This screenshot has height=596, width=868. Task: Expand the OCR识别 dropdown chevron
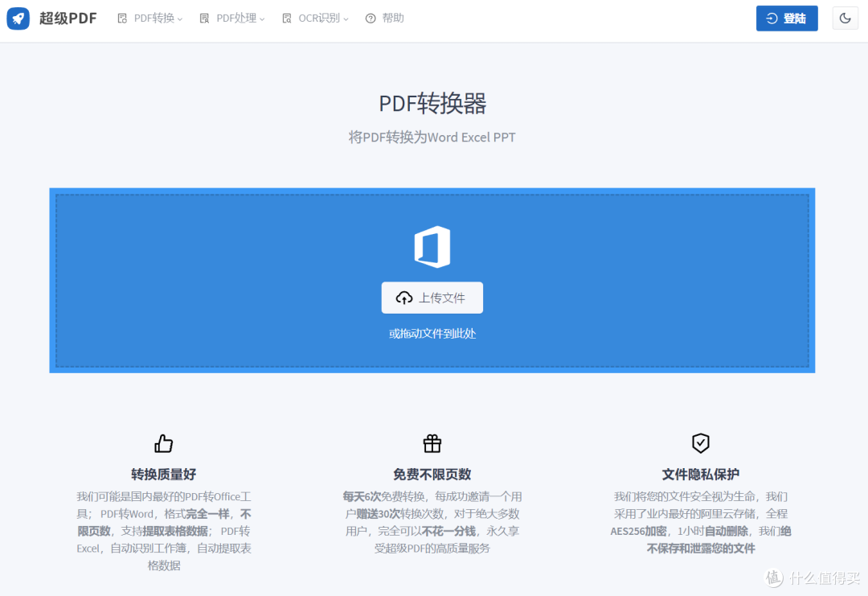click(346, 19)
